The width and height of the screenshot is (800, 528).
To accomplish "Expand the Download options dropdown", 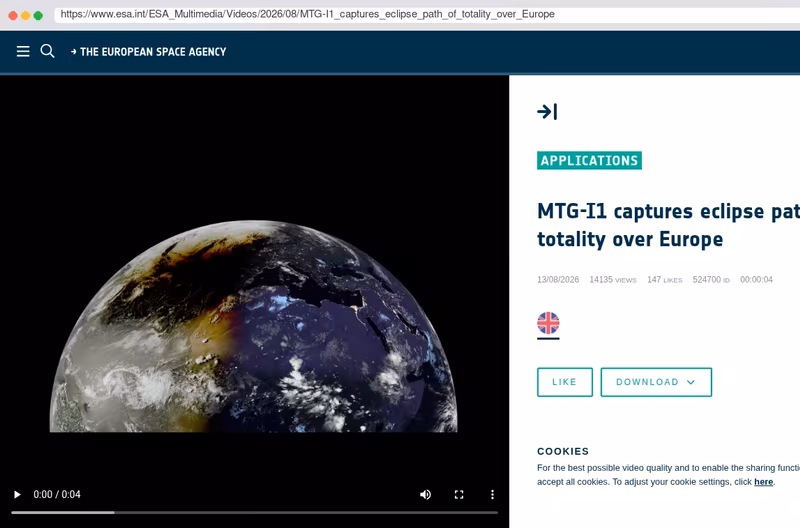I will [x=656, y=382].
